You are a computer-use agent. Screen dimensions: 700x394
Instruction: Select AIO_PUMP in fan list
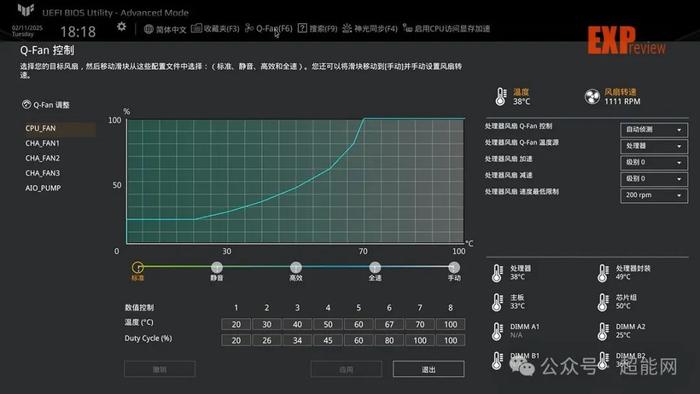pyautogui.click(x=43, y=188)
